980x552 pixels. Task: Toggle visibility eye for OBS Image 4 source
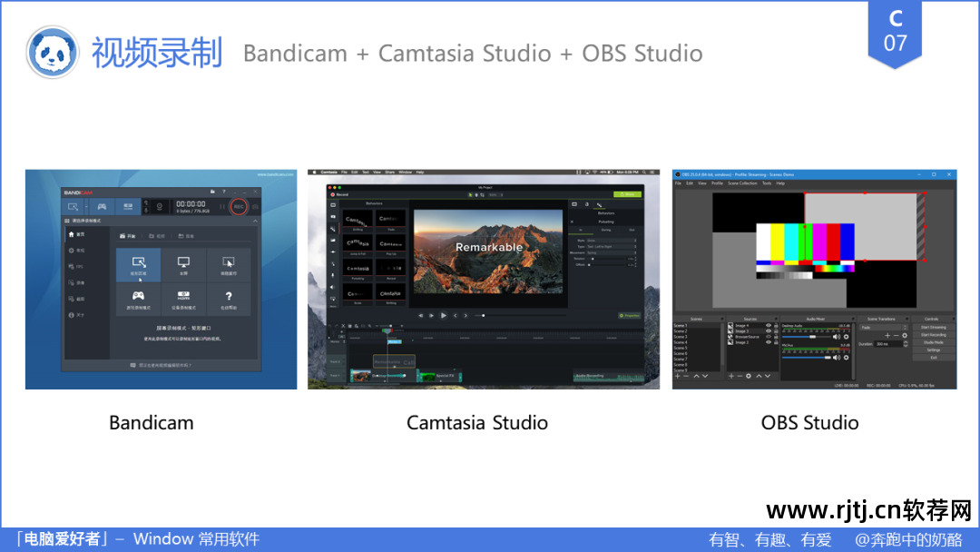pos(769,325)
